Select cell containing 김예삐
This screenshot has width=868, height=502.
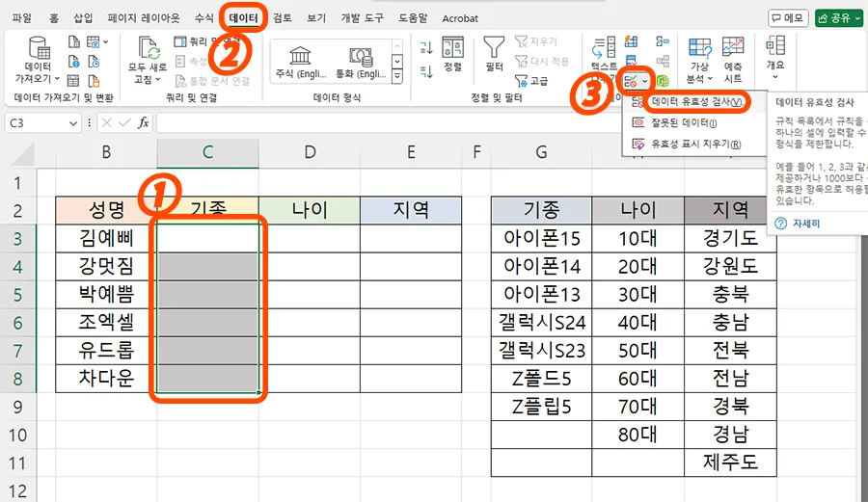coord(106,238)
